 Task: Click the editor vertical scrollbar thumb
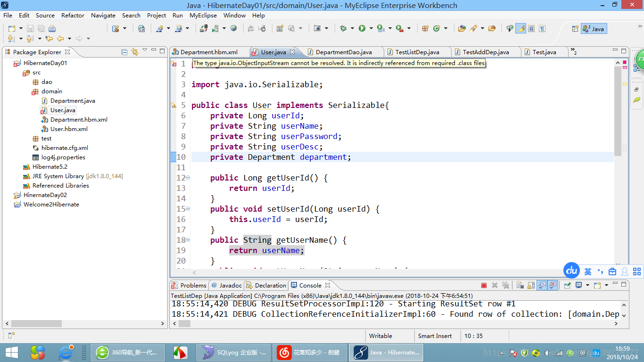618,111
